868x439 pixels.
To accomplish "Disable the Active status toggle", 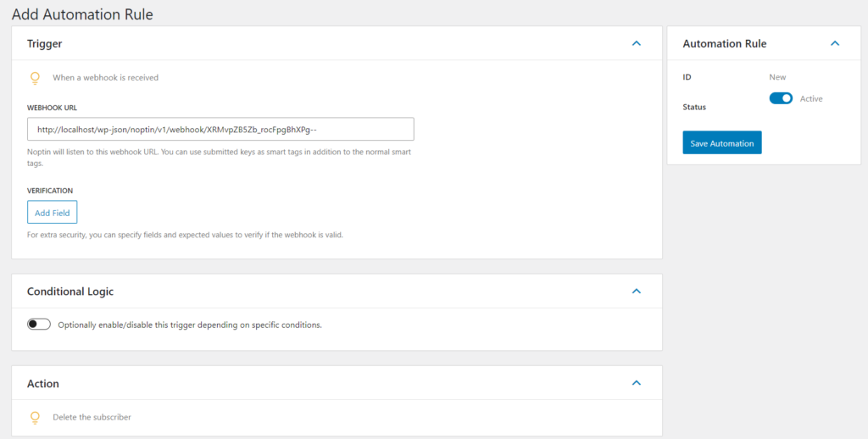I will tap(781, 98).
